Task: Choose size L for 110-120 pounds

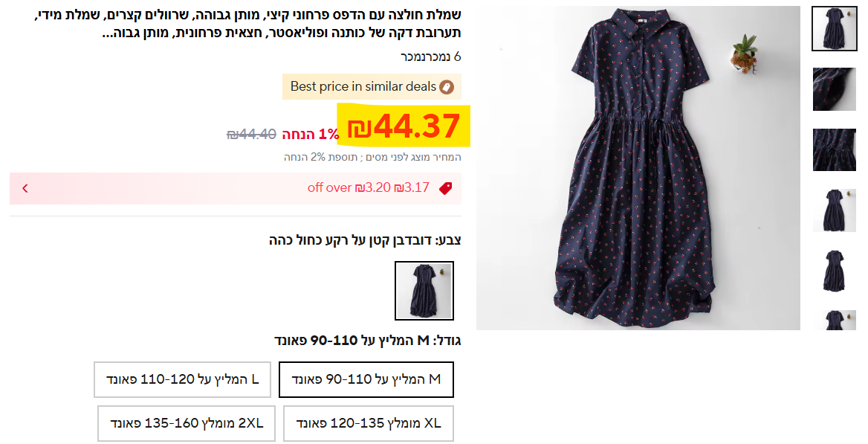Action: click(183, 379)
